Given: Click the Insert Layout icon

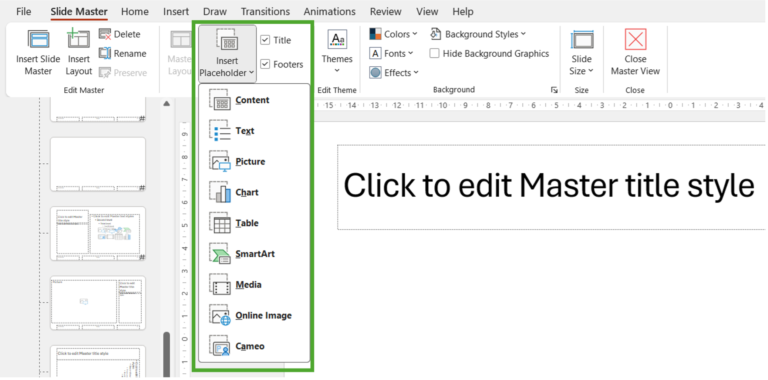Looking at the screenshot, I should tap(78, 39).
